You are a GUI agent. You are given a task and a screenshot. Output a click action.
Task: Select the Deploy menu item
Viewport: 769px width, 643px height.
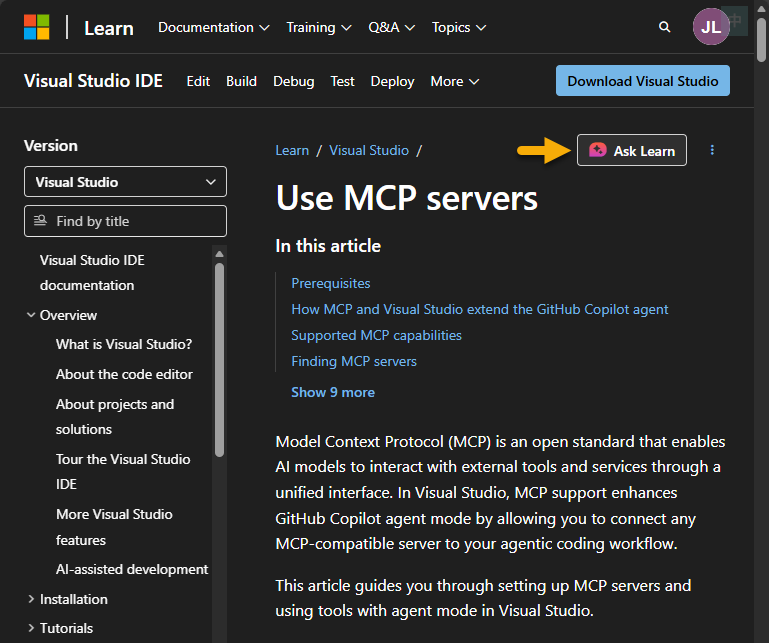click(392, 81)
